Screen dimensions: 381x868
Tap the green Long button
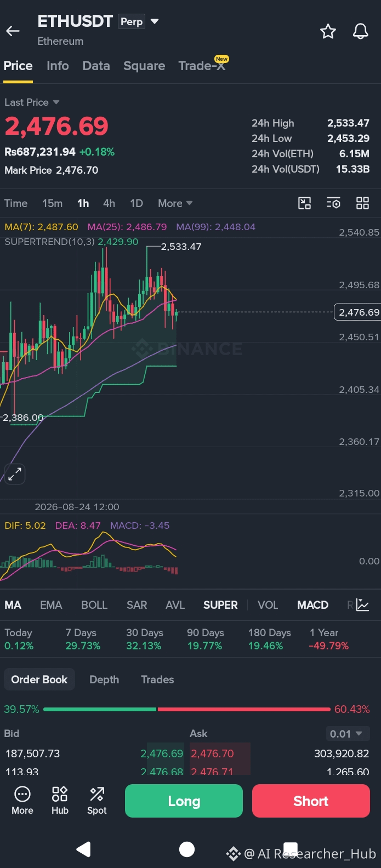pyautogui.click(x=184, y=801)
